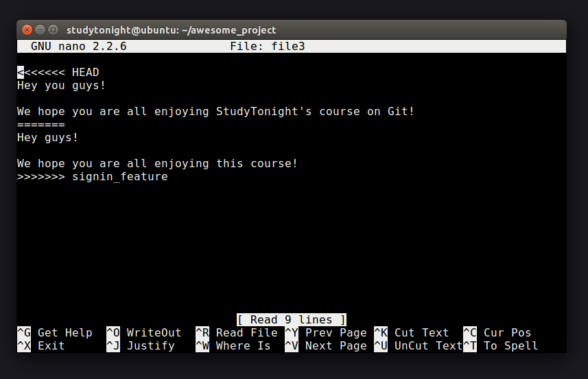Click the ^G Get Help shortcut
This screenshot has height=379, width=588.
[x=55, y=333]
